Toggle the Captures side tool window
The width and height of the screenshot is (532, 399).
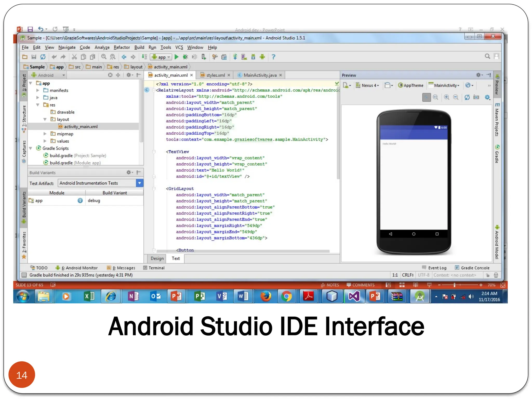click(24, 152)
